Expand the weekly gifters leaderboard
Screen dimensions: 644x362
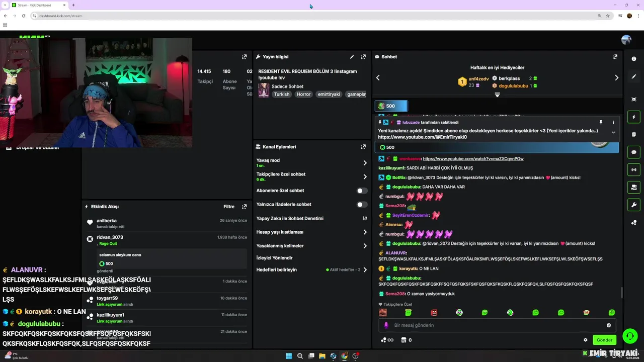(x=497, y=95)
